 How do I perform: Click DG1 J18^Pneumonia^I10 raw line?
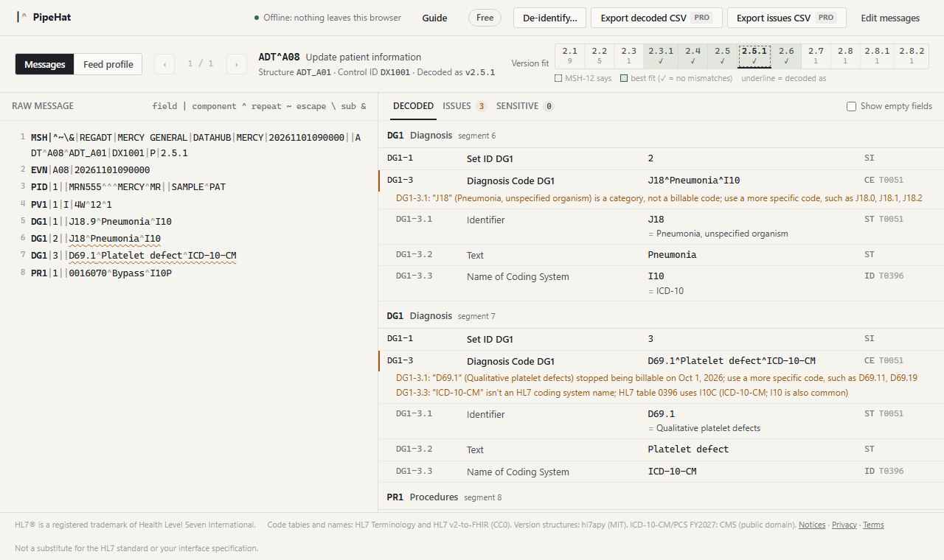coord(96,239)
